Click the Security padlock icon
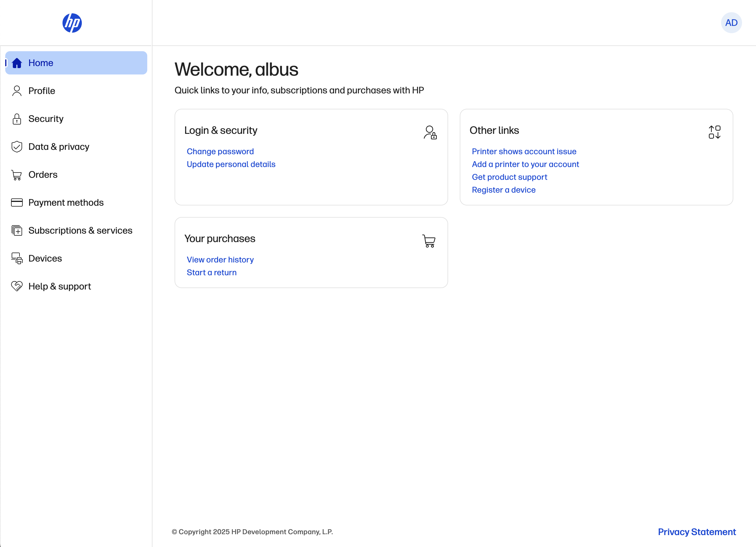 17,119
